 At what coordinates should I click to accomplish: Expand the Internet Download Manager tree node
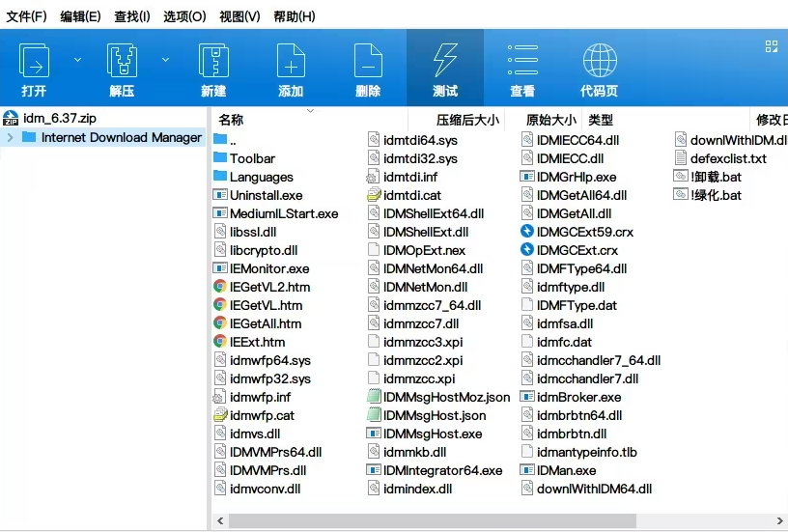pyautogui.click(x=10, y=137)
